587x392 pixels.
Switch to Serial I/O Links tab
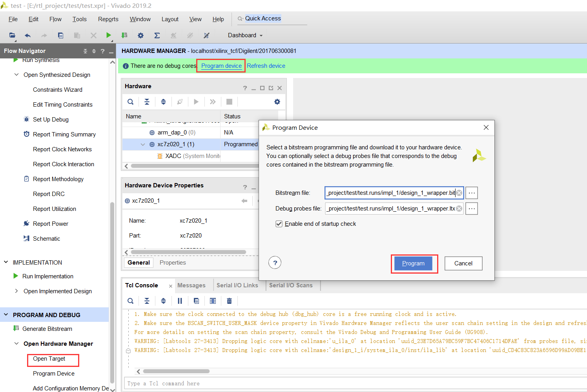[237, 285]
